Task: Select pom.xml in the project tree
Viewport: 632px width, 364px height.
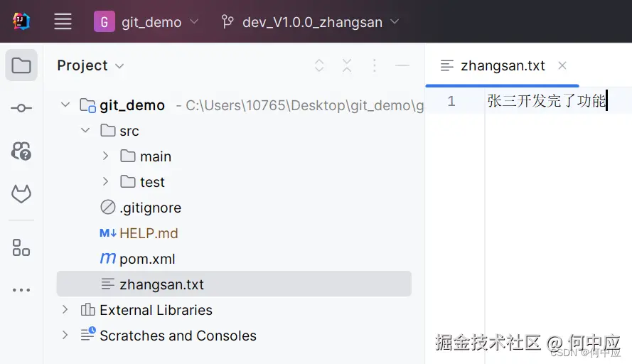Action: 146,259
